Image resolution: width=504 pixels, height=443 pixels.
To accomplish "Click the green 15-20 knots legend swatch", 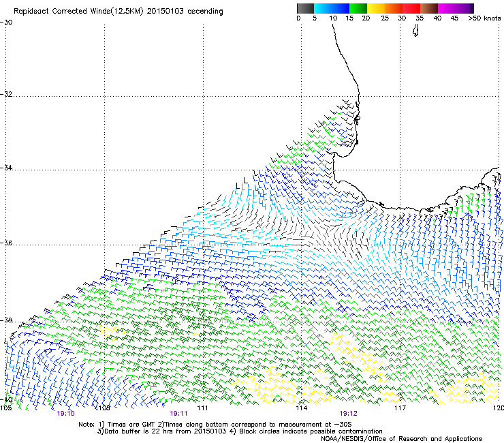I will (x=358, y=8).
